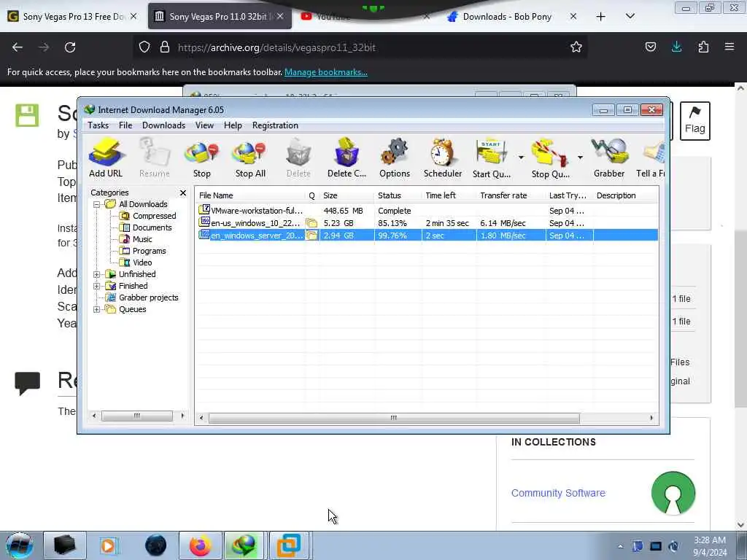Image resolution: width=747 pixels, height=560 pixels.
Task: Expand the Unfinished category node
Action: click(x=97, y=274)
